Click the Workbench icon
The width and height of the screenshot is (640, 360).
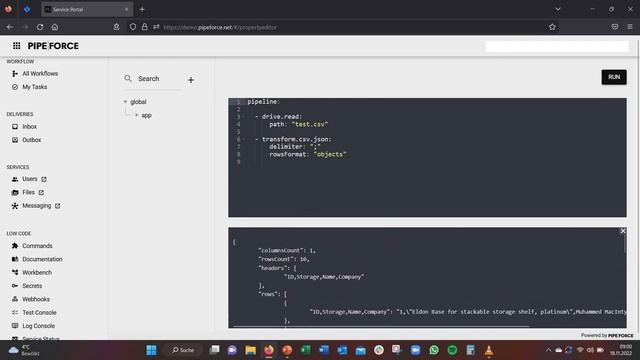coord(15,272)
